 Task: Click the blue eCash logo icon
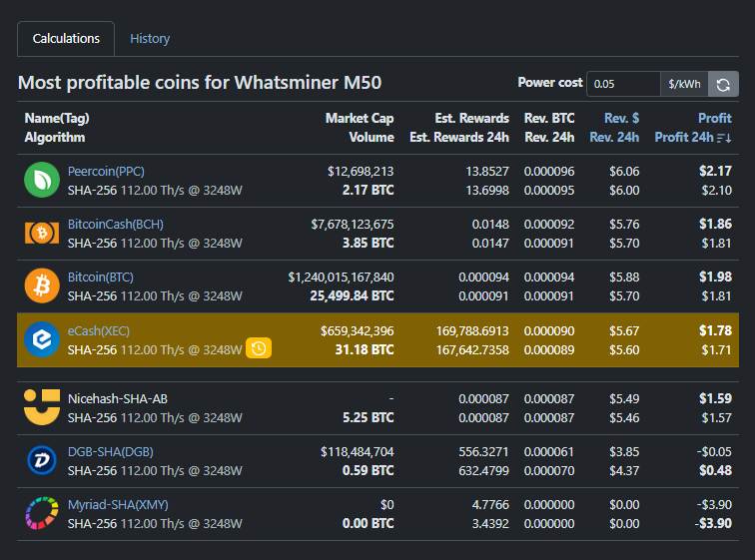pos(42,339)
